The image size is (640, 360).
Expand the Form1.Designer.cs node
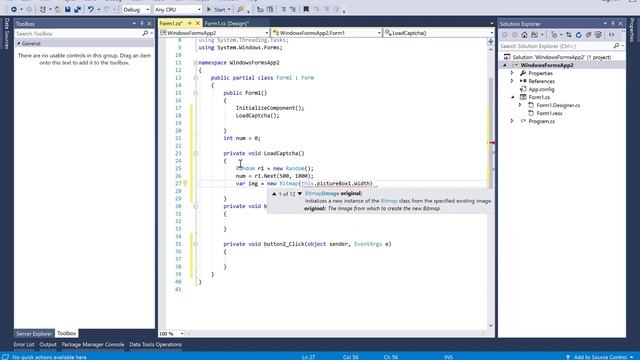[520, 105]
